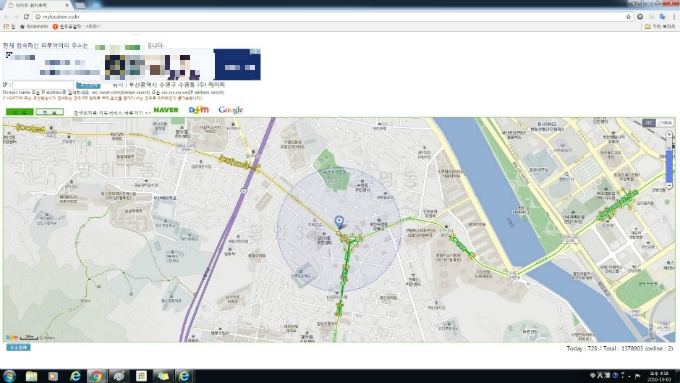Image resolution: width=680 pixels, height=383 pixels.
Task: Zoom in with map plus button
Action: tap(669, 135)
